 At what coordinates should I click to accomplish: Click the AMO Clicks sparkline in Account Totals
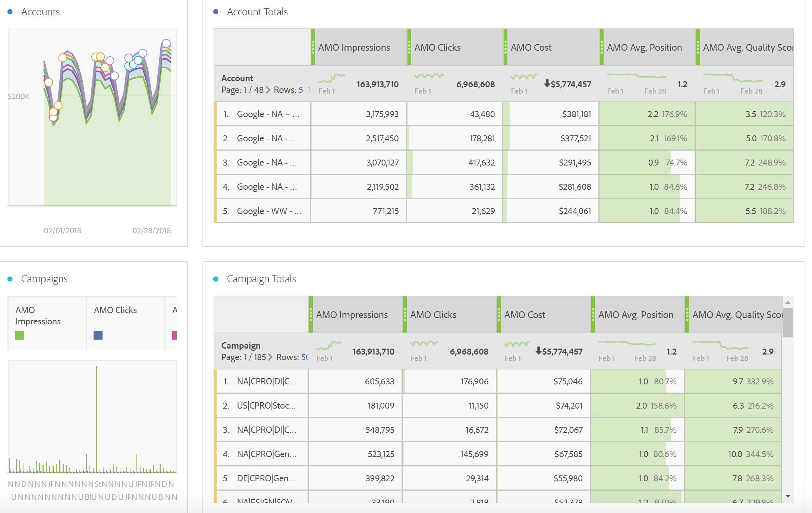[429, 76]
